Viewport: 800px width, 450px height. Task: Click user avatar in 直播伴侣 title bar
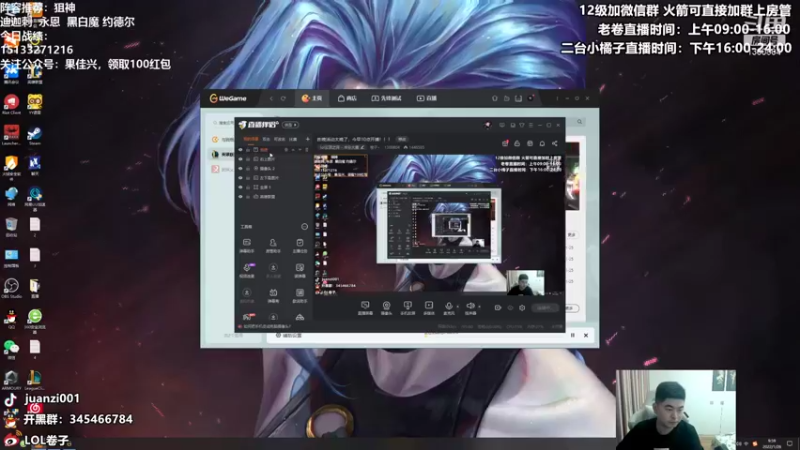(488, 125)
